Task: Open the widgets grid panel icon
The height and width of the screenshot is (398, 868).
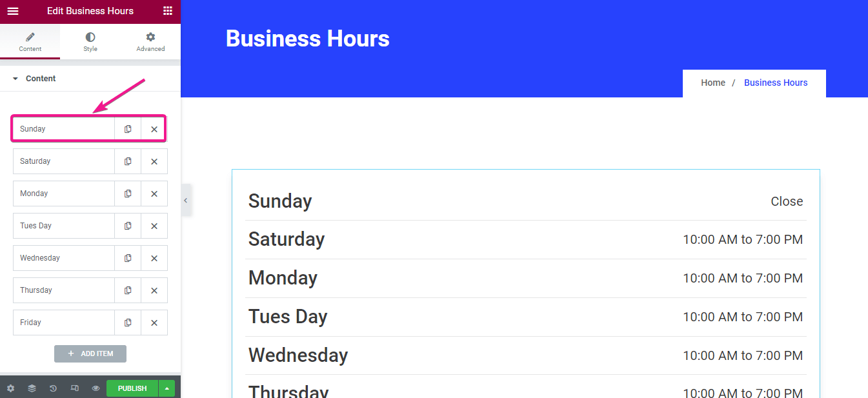Action: click(x=168, y=11)
